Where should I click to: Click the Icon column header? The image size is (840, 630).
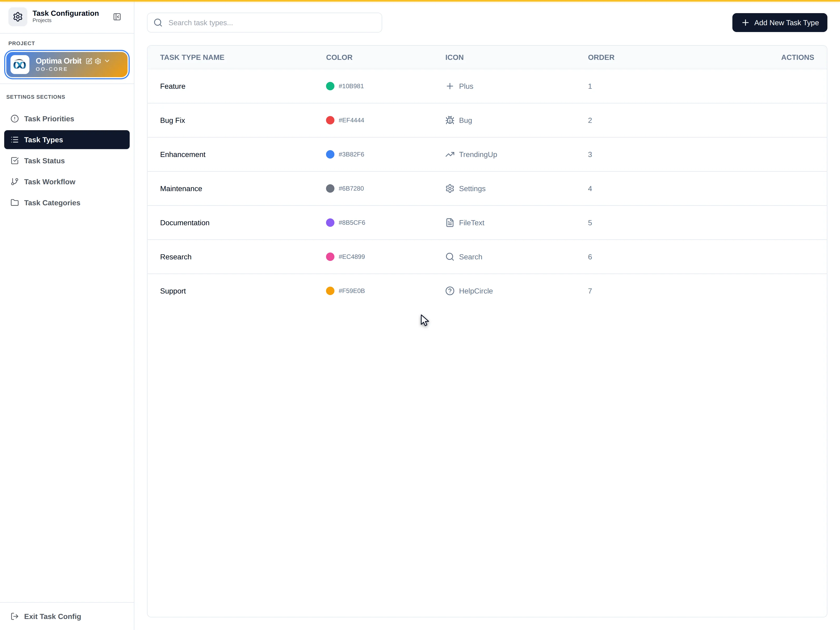454,57
